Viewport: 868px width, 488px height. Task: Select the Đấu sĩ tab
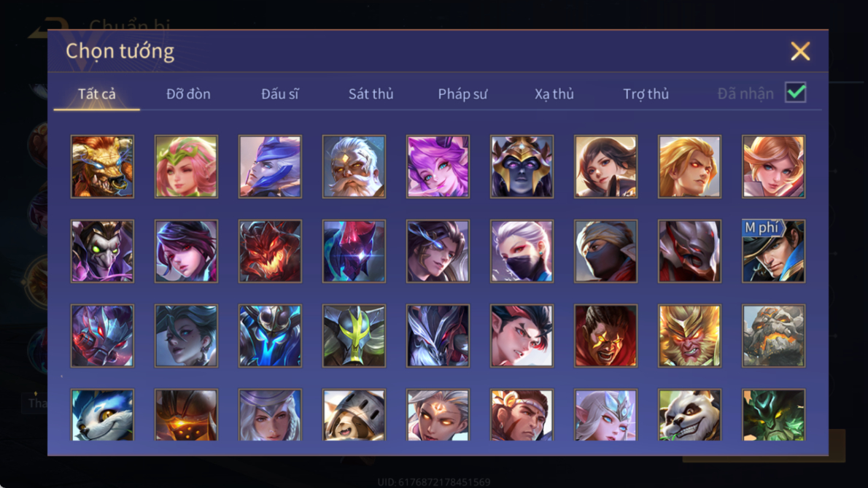click(x=279, y=94)
